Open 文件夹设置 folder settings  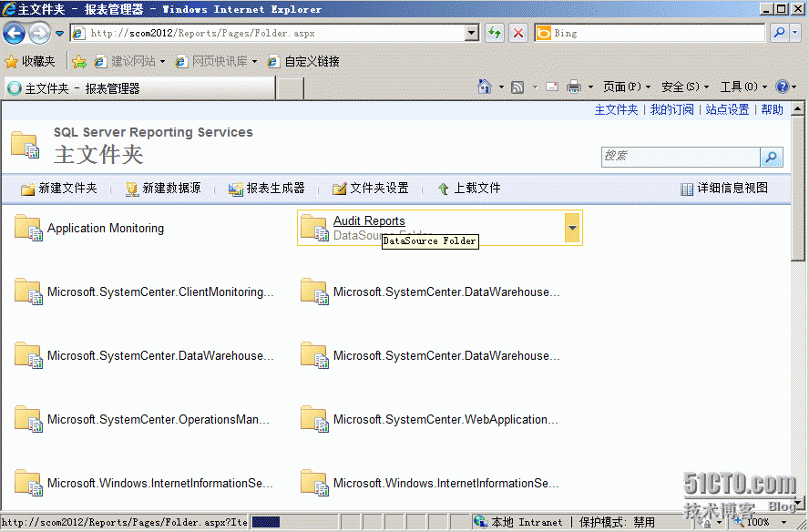371,189
